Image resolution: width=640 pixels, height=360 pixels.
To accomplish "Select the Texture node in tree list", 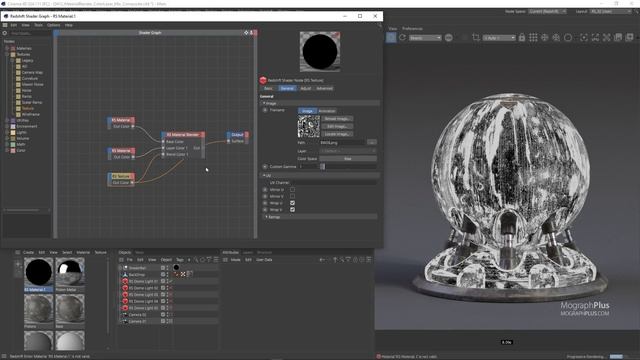I will tap(28, 109).
